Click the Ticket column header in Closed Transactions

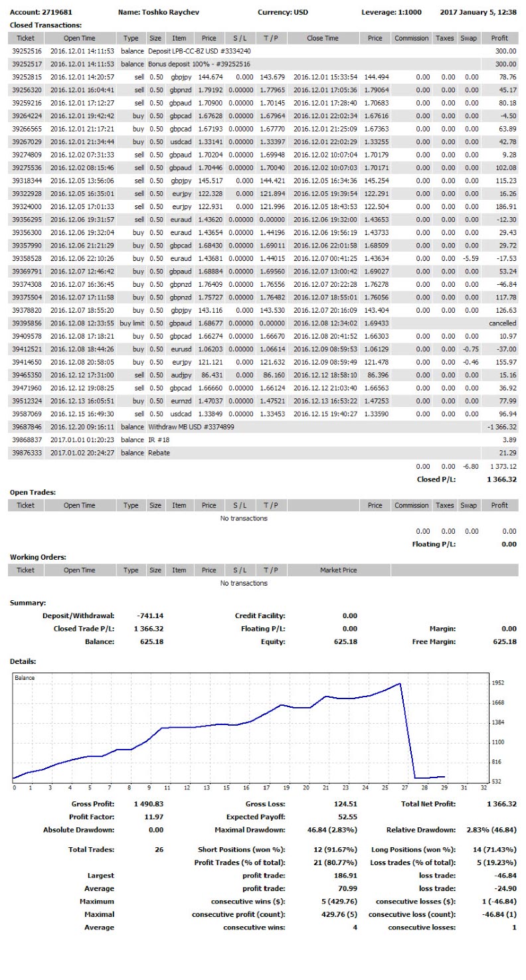pos(26,38)
